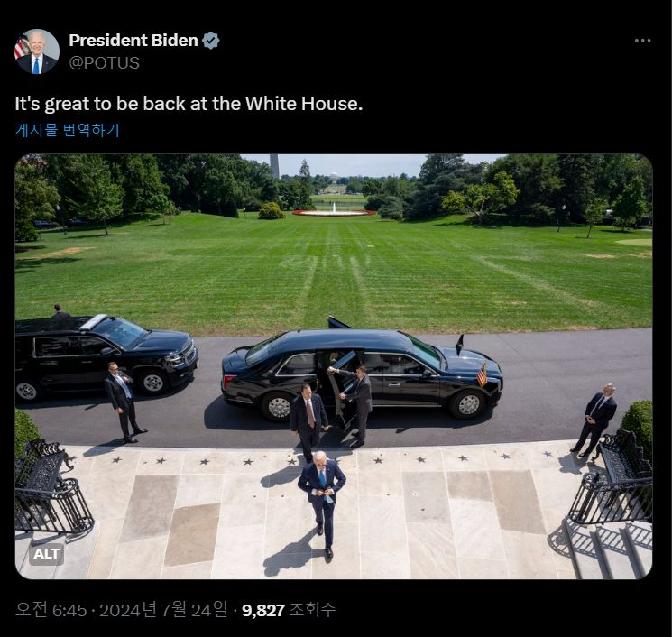Open President Biden's profile avatar

pos(37,51)
